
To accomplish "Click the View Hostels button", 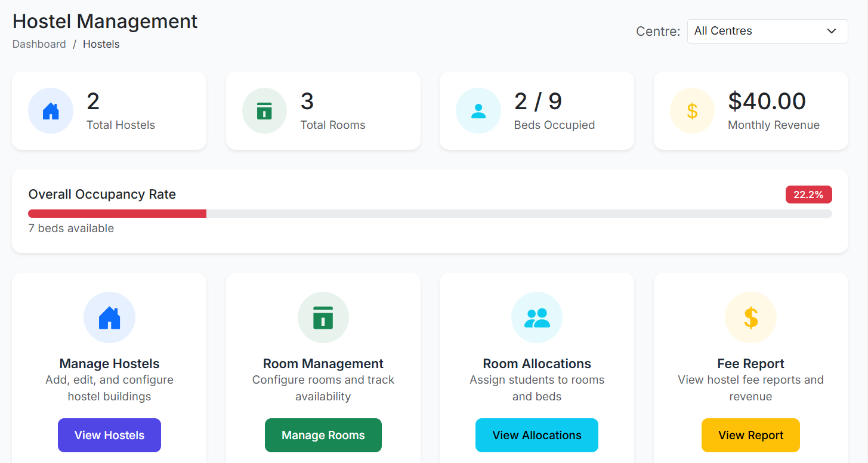I will point(109,435).
